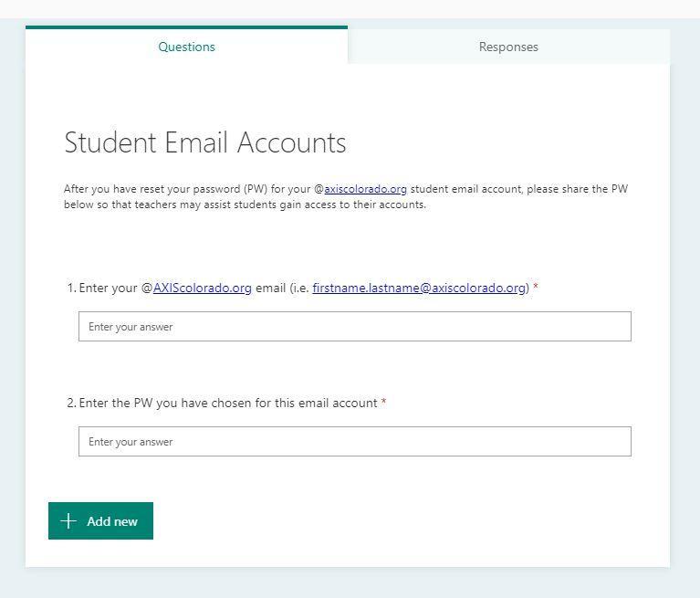Focus the email answer field under question 1

tap(355, 327)
